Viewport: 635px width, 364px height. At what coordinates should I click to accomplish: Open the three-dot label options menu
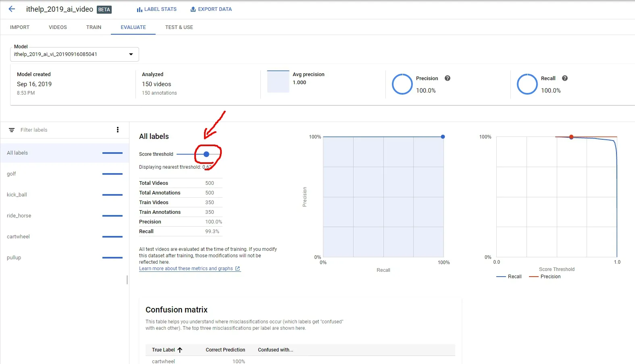pos(118,130)
